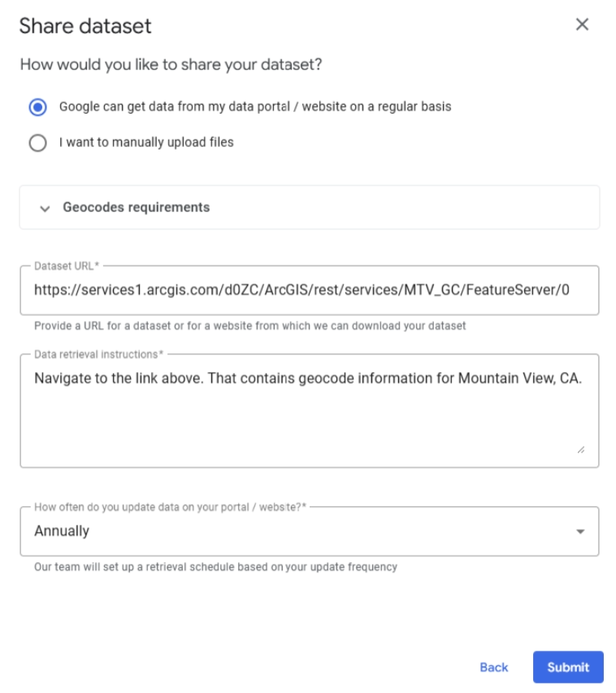616x693 pixels.
Task: Click the Geocodes requirements header text
Action: click(x=137, y=207)
